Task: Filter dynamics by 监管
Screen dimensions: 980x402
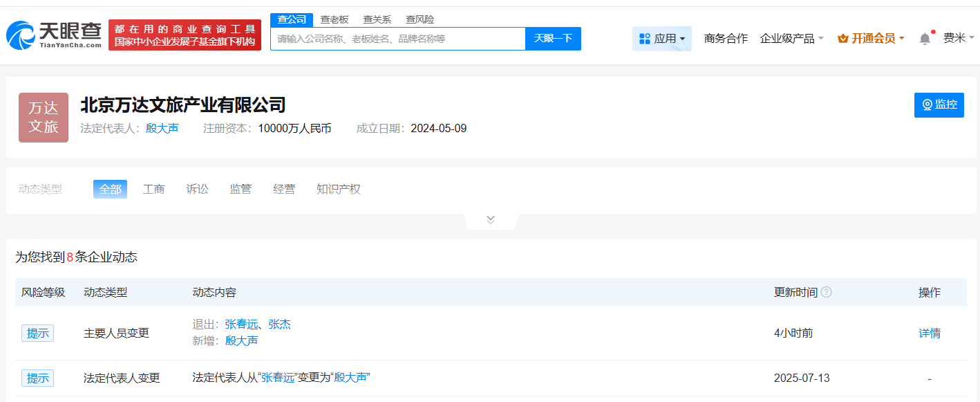Action: tap(241, 189)
